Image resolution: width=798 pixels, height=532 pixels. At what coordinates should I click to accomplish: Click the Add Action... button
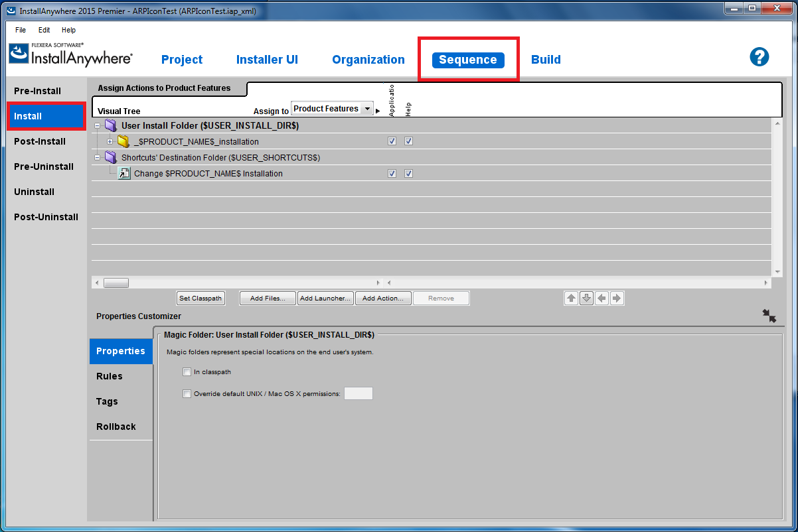(x=383, y=299)
